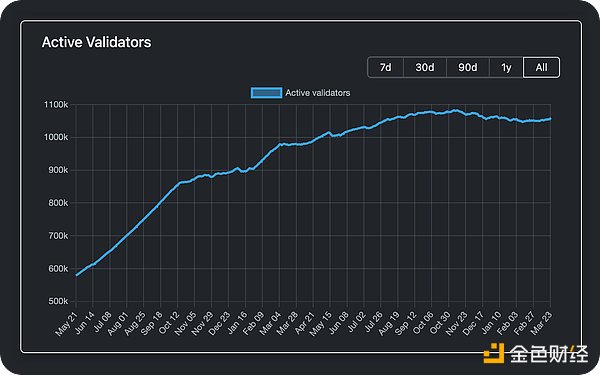Image resolution: width=600 pixels, height=375 pixels.
Task: Select the Mar 23 x-axis date
Action: tap(541, 323)
